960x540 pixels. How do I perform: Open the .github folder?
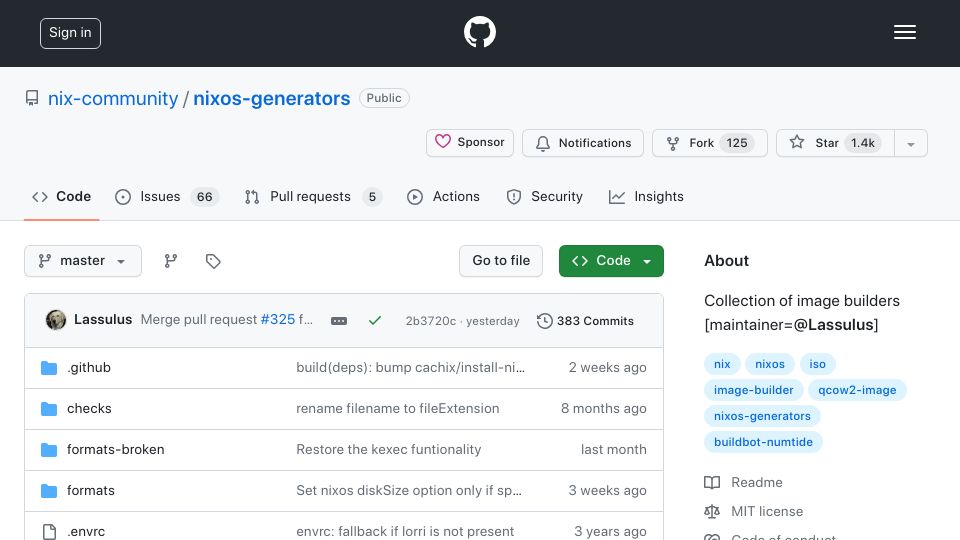pos(89,367)
